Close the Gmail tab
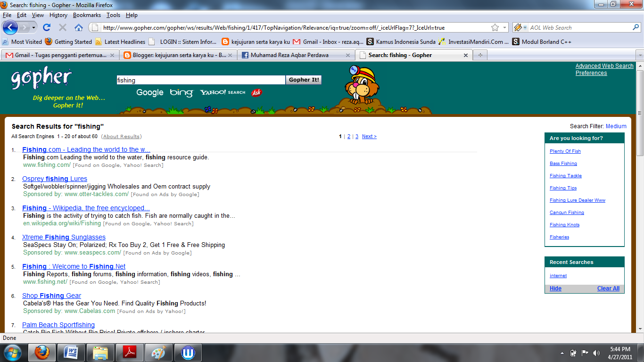The height and width of the screenshot is (362, 644). [x=112, y=55]
